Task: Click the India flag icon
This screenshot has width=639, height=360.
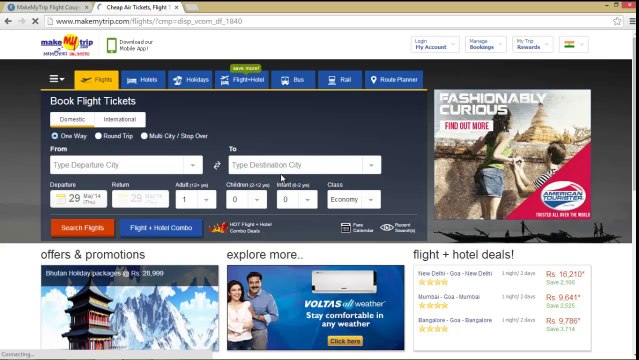Action: point(569,44)
